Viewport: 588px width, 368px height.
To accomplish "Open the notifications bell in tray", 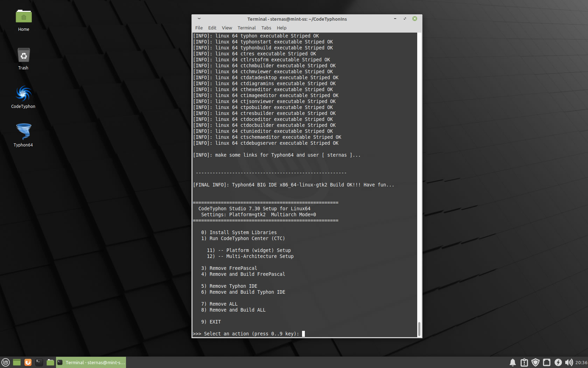I will click(x=513, y=362).
